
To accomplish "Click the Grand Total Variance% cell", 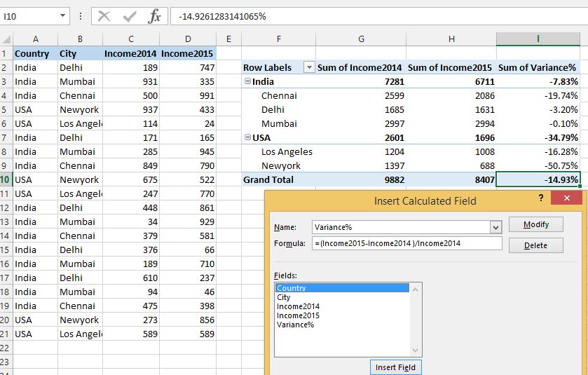I will coord(538,179).
